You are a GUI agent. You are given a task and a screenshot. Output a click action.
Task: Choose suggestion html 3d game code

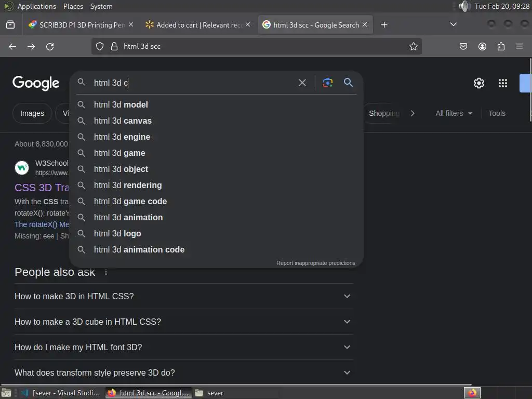[x=216, y=201]
